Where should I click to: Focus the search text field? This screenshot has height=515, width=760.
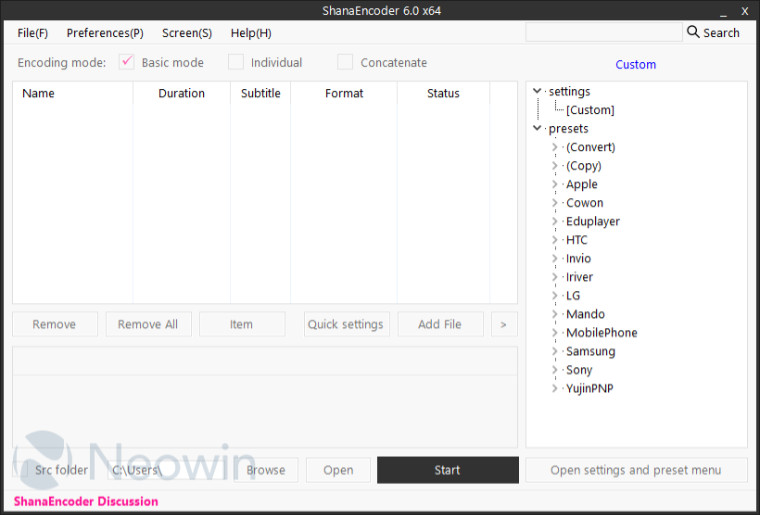602,33
